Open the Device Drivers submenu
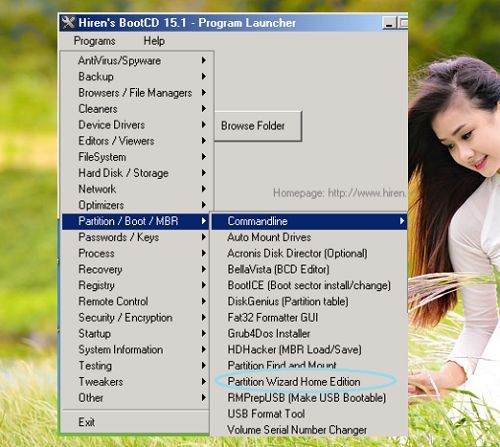This screenshot has height=447, width=500. 135,125
